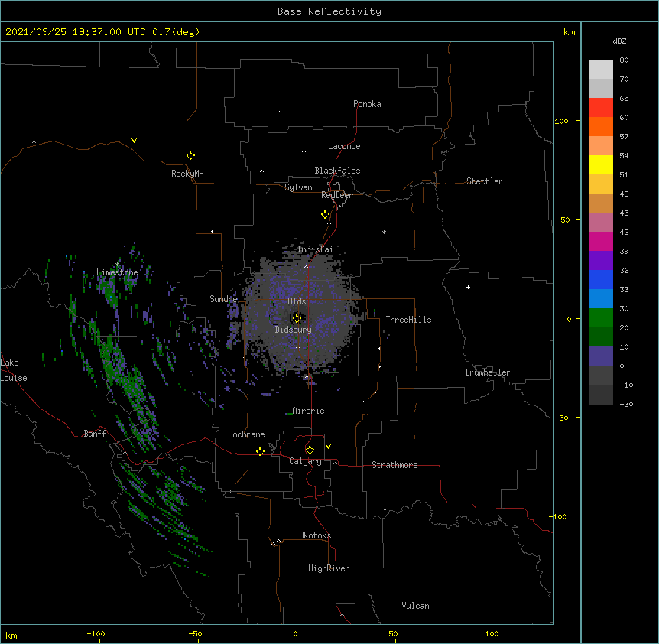Pick the red 65-60 dBZ legend swatch
This screenshot has width=659, height=644.
click(601, 108)
